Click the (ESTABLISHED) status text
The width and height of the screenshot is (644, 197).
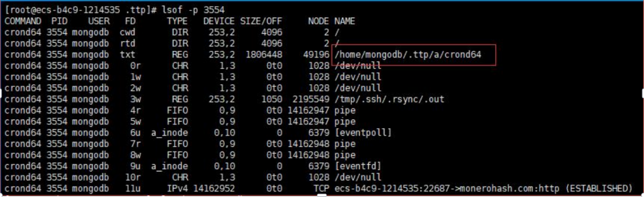coord(599,188)
